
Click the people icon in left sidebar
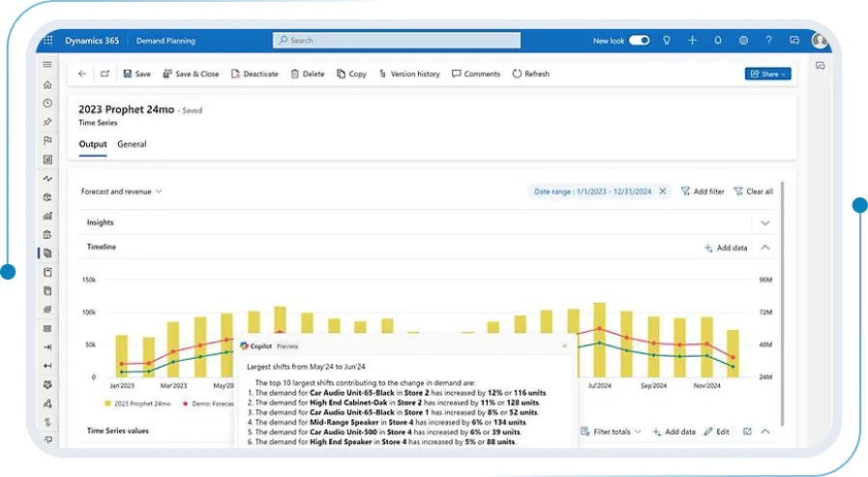[47, 403]
